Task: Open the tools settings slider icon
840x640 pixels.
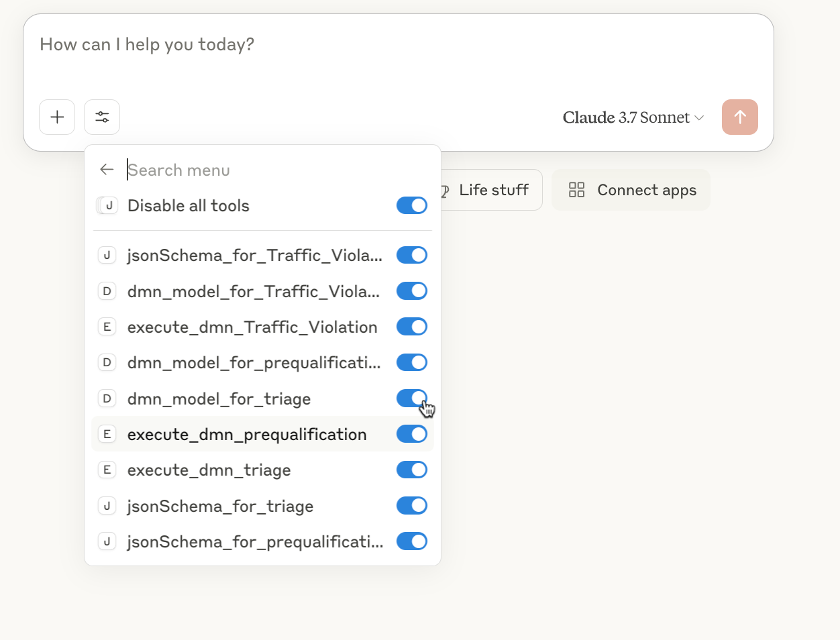Action: [x=102, y=117]
